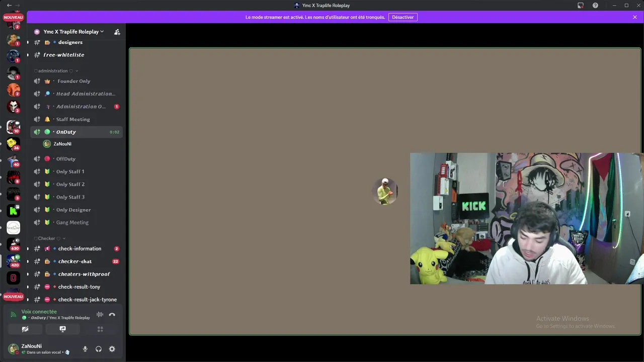Click the invite people icon beside the server name
The height and width of the screenshot is (362, 644).
coord(117,32)
